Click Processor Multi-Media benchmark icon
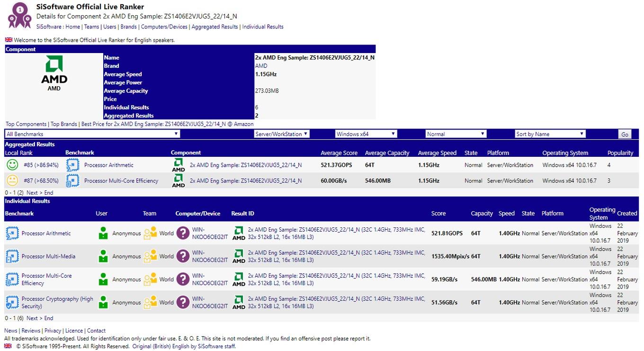Image resolution: width=644 pixels, height=351 pixels. pyautogui.click(x=12, y=256)
